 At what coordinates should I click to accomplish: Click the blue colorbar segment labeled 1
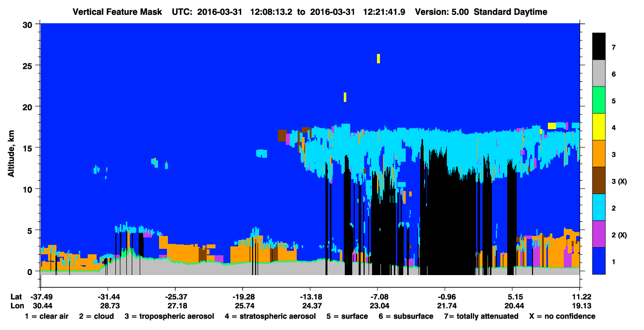pyautogui.click(x=599, y=261)
